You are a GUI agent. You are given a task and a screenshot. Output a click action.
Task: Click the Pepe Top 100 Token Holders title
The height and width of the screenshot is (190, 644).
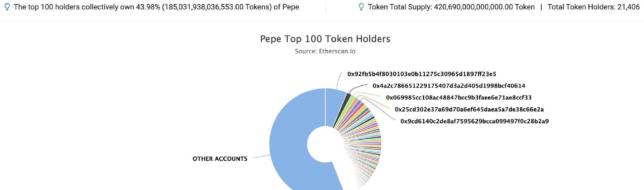coord(325,39)
